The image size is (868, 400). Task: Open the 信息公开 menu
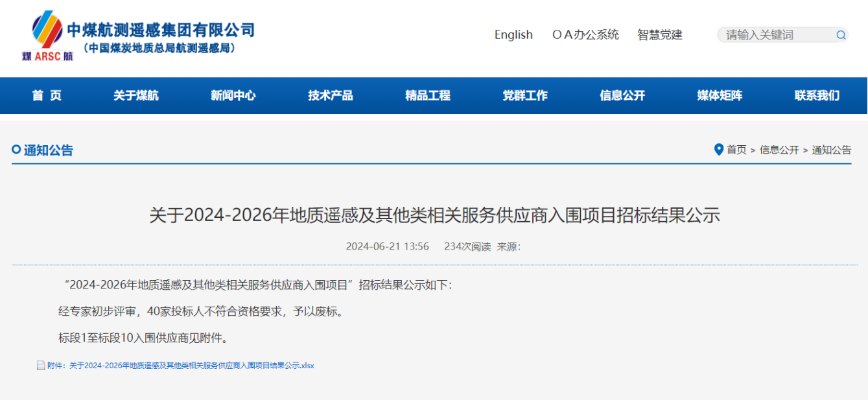pyautogui.click(x=622, y=95)
